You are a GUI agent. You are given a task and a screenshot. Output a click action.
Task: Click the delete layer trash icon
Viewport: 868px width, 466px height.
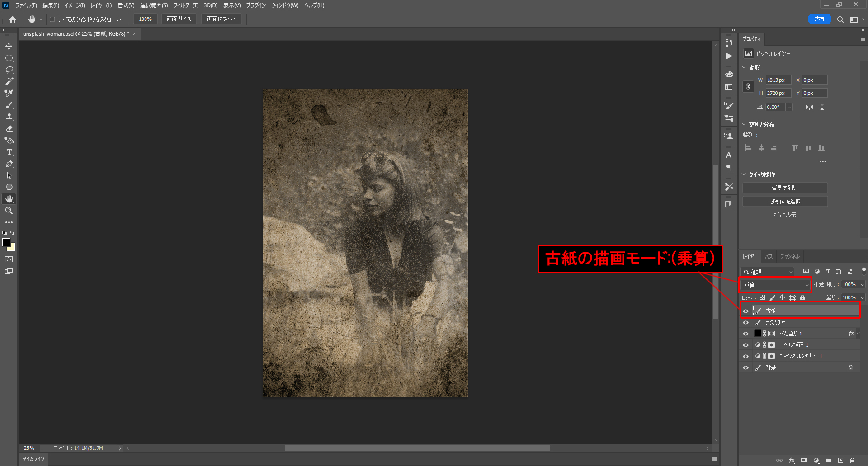(852, 461)
